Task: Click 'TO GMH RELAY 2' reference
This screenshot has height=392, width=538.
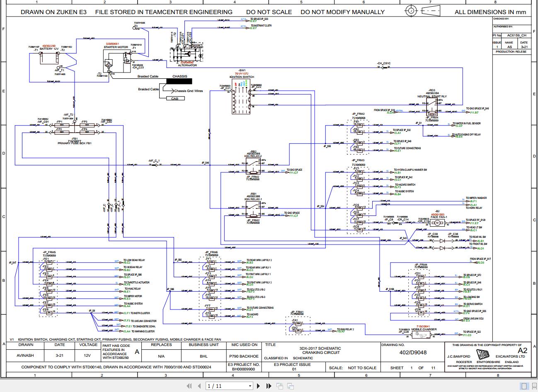Action: point(345,329)
